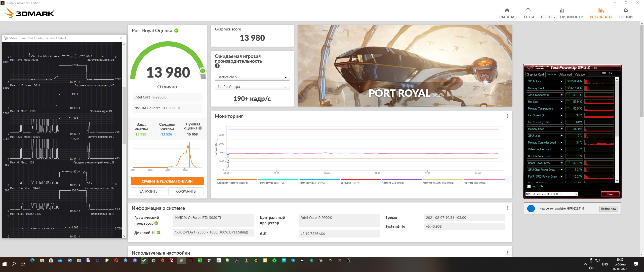Viewport: 644px width, 272px height.
Task: Open the notification center
Action: [636, 264]
